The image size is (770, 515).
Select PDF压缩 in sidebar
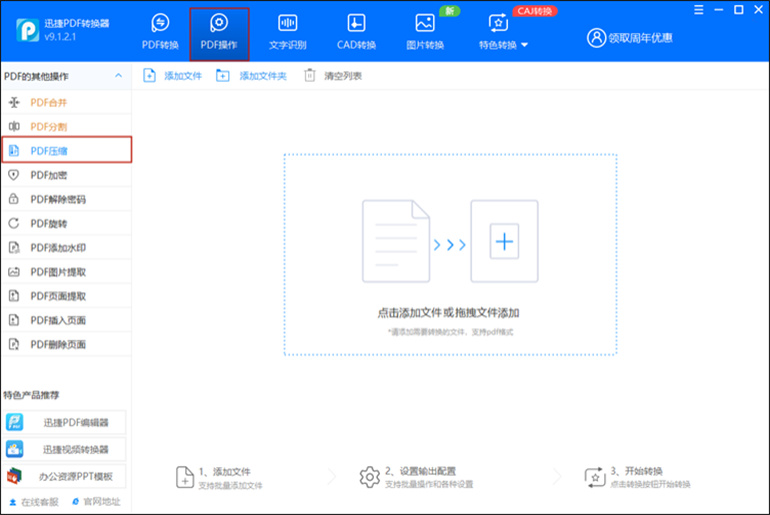coord(67,150)
